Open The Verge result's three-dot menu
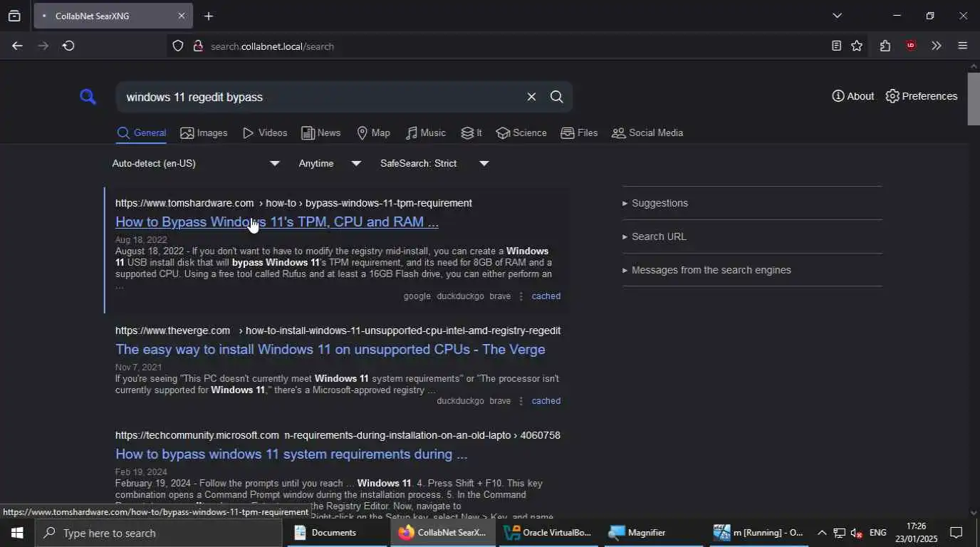 [x=521, y=401]
